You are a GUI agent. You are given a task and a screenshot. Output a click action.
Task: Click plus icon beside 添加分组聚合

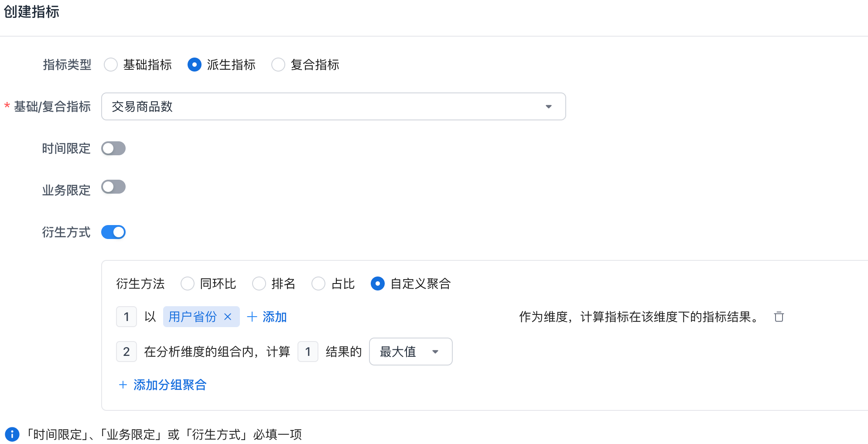123,385
